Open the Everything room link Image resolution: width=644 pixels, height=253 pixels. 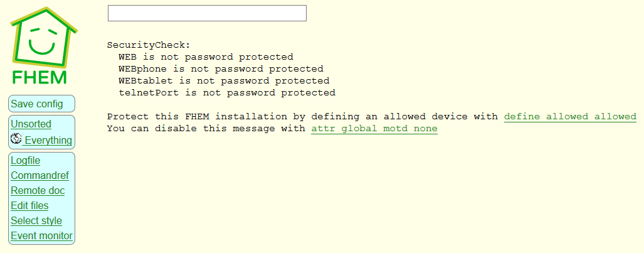coord(47,140)
